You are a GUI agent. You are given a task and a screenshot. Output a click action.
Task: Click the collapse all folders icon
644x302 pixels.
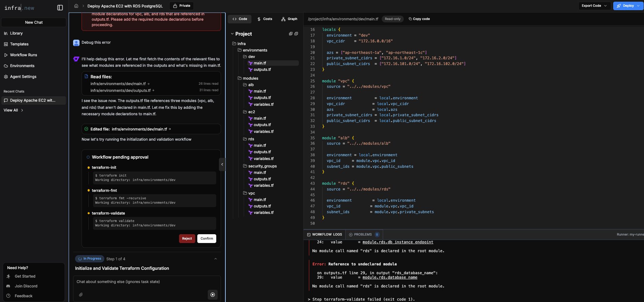(x=296, y=34)
